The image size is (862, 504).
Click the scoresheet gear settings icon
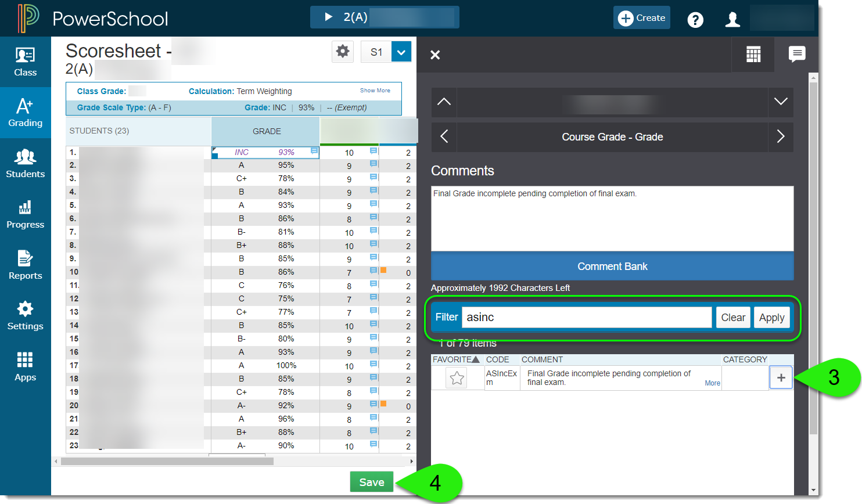[343, 52]
